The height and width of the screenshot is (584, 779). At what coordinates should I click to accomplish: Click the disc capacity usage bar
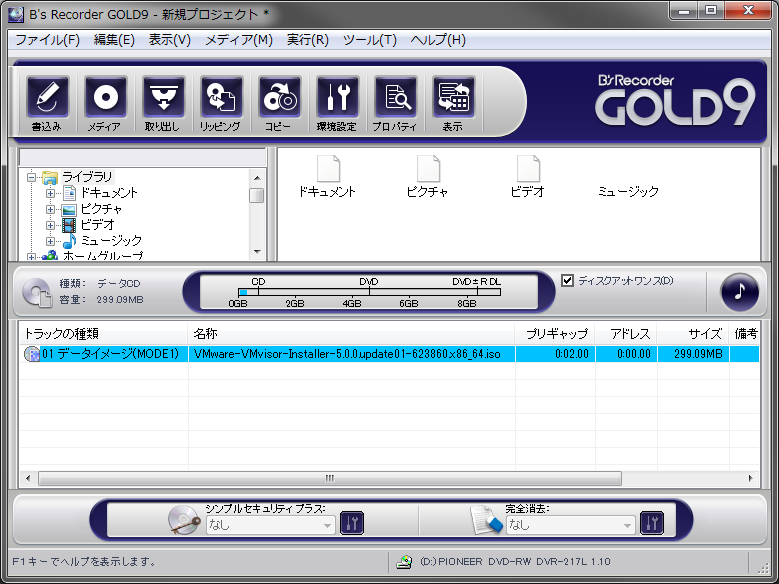click(369, 292)
